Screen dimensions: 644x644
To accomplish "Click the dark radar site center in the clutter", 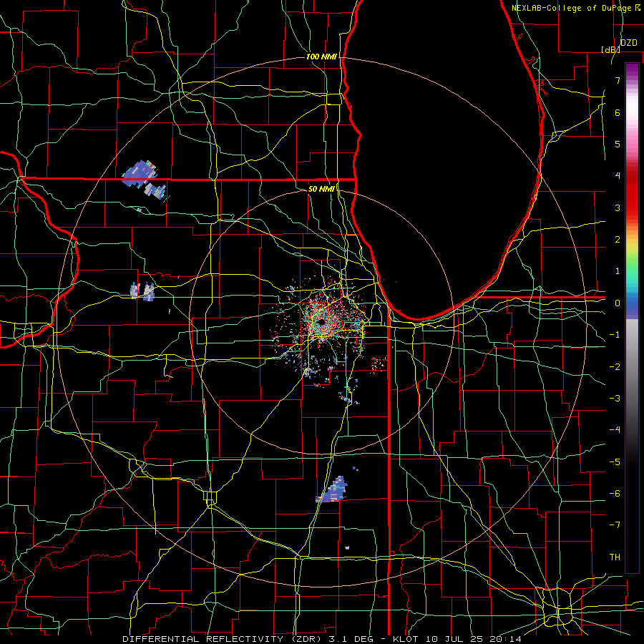I will [321, 323].
